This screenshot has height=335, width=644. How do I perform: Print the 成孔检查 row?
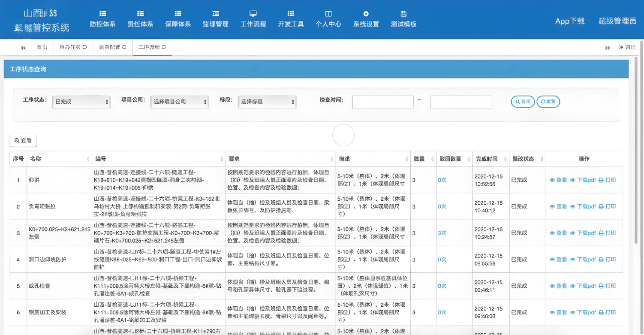point(607,286)
